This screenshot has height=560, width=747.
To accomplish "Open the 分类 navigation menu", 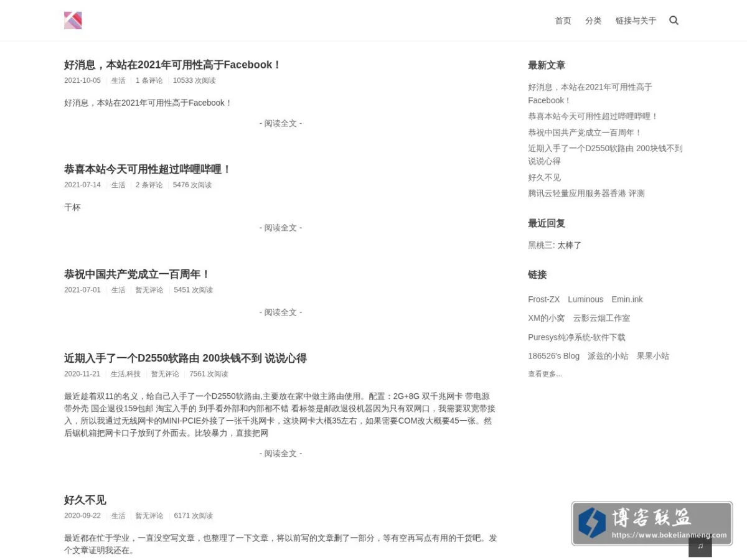I will [593, 21].
